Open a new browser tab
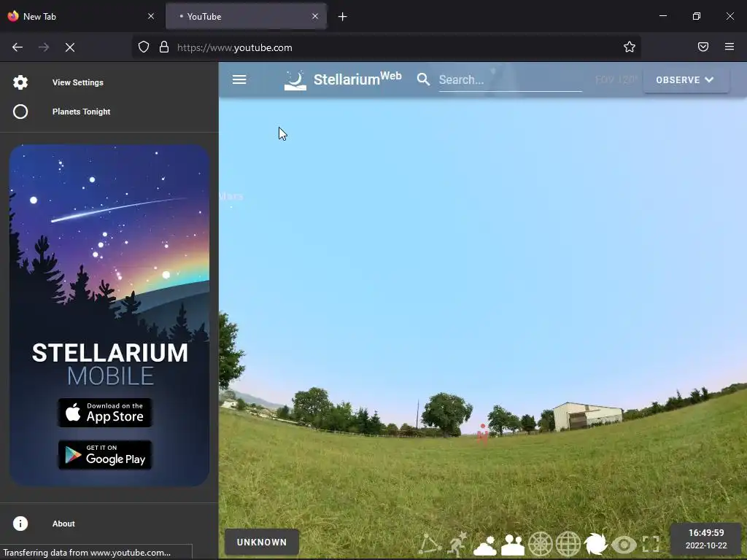This screenshot has width=747, height=560. [x=343, y=17]
